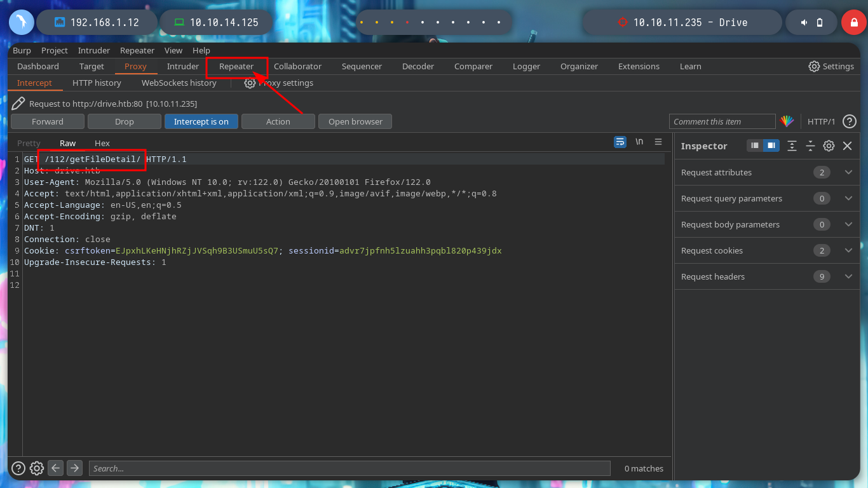This screenshot has width=868, height=488.
Task: Switch to the Dashboard tab
Action: (x=38, y=66)
